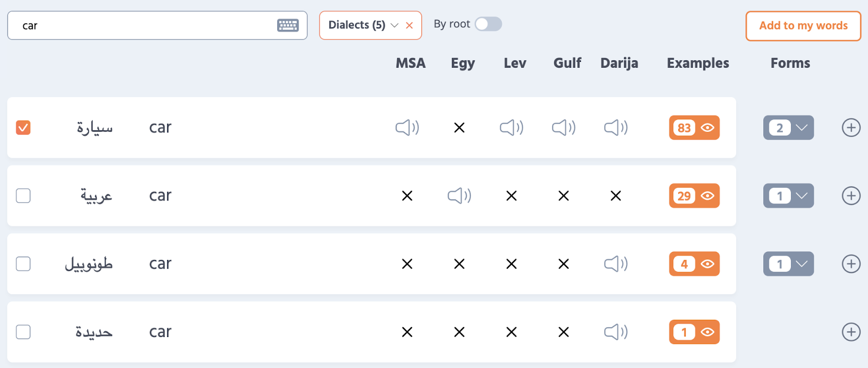Click plus icon on عربية row

[851, 195]
